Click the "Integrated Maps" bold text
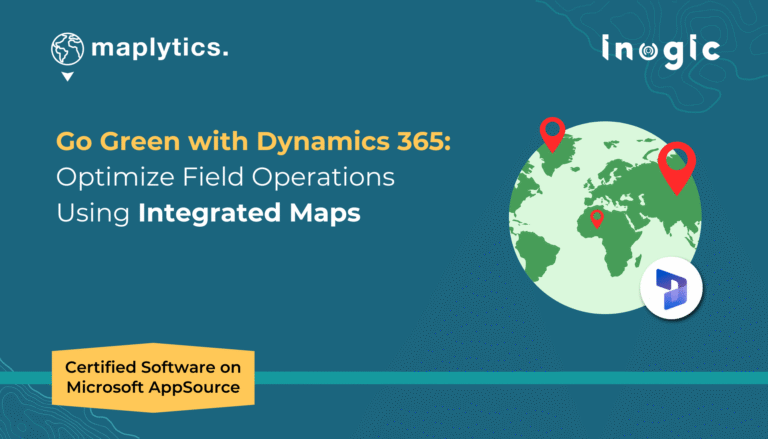768x439 pixels. pos(249,213)
